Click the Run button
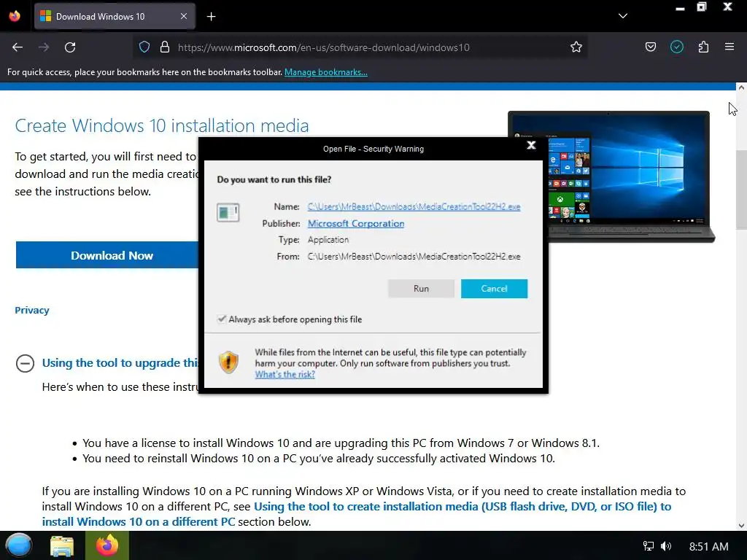Viewport: 747px width, 560px height. [421, 289]
